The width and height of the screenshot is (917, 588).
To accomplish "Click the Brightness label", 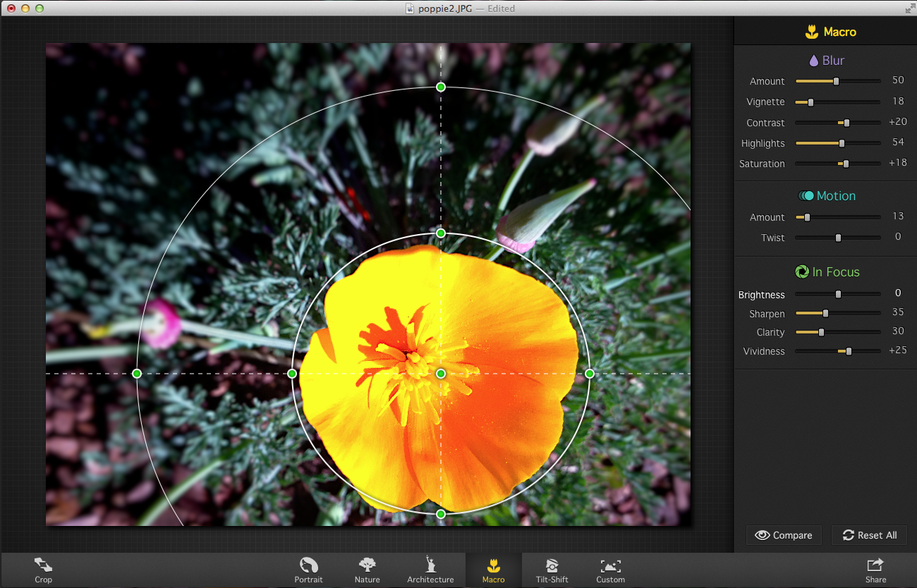I will pos(761,295).
